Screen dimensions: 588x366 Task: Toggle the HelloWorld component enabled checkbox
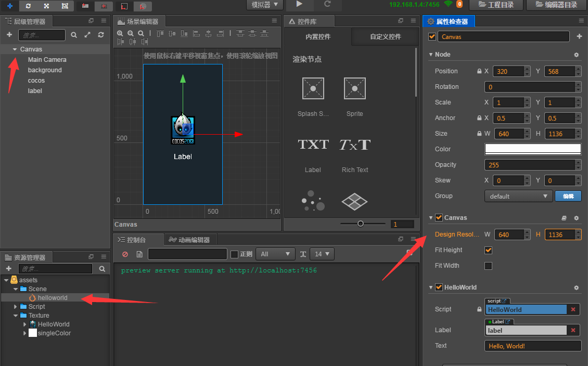[439, 287]
